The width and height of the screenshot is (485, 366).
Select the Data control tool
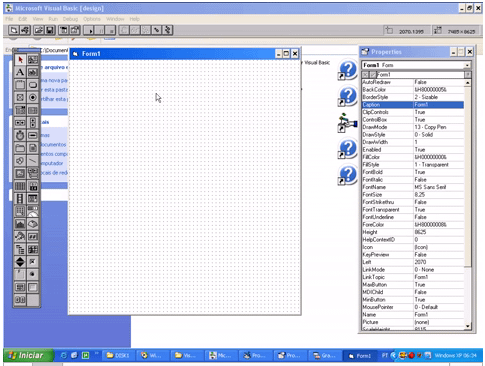[33, 174]
